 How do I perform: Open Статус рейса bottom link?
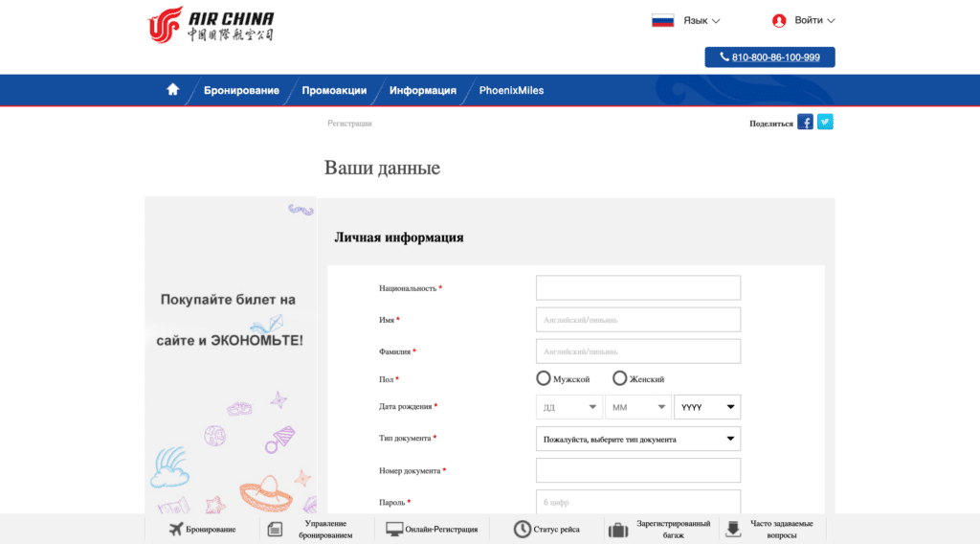(x=556, y=529)
